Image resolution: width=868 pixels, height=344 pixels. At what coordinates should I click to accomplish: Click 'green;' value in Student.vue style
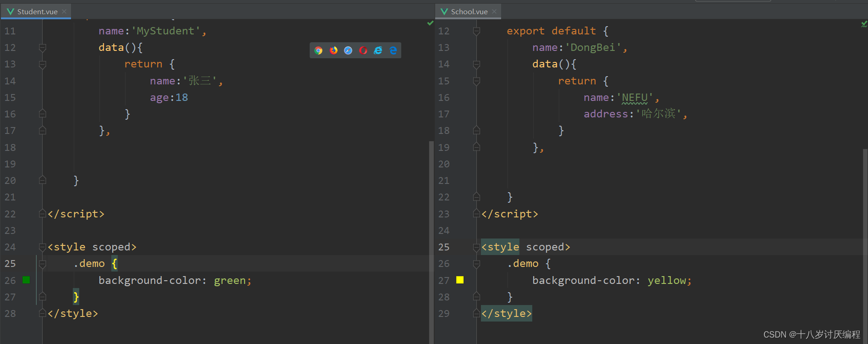(x=233, y=280)
